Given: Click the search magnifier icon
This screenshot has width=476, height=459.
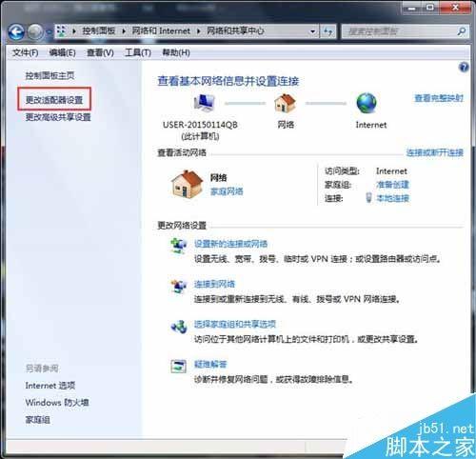Looking at the screenshot, I should coord(462,31).
